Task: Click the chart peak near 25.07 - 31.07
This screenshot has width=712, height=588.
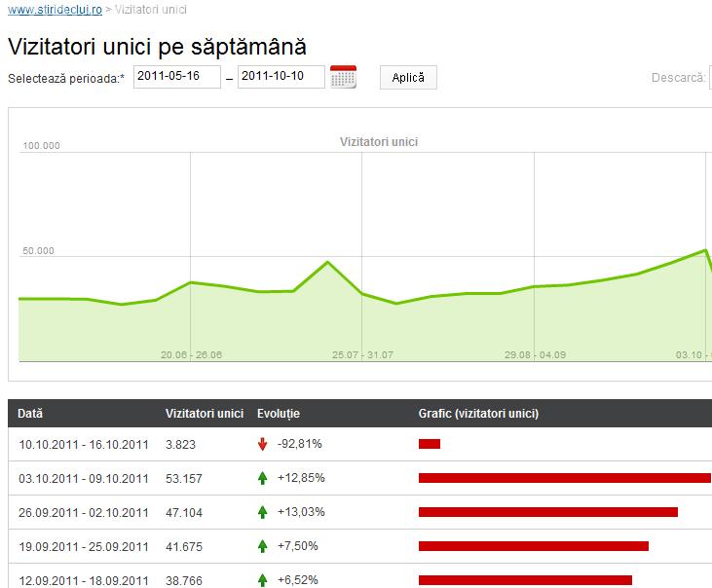Action: [x=327, y=263]
